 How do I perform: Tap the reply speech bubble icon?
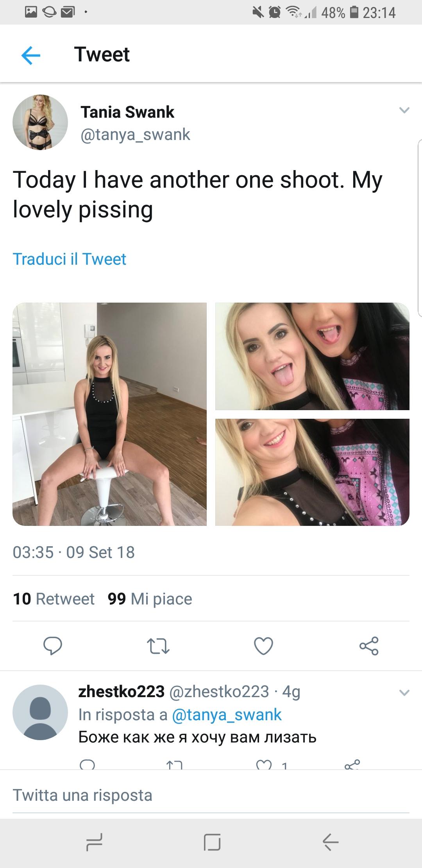[x=52, y=646]
